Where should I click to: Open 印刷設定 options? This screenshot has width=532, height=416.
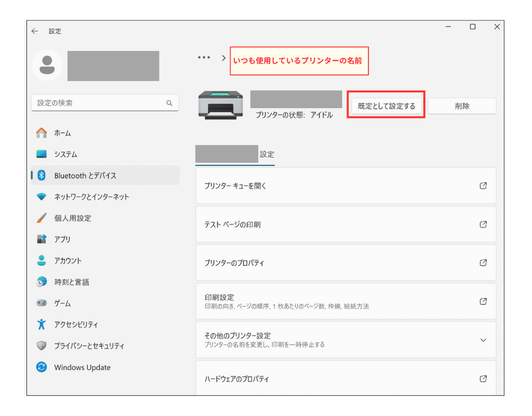tap(345, 301)
